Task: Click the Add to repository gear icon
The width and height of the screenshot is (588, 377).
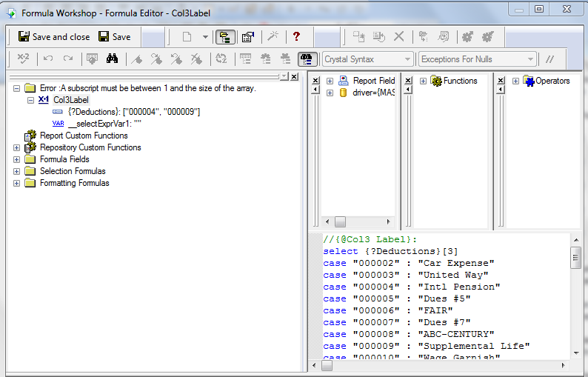Action: (x=467, y=36)
